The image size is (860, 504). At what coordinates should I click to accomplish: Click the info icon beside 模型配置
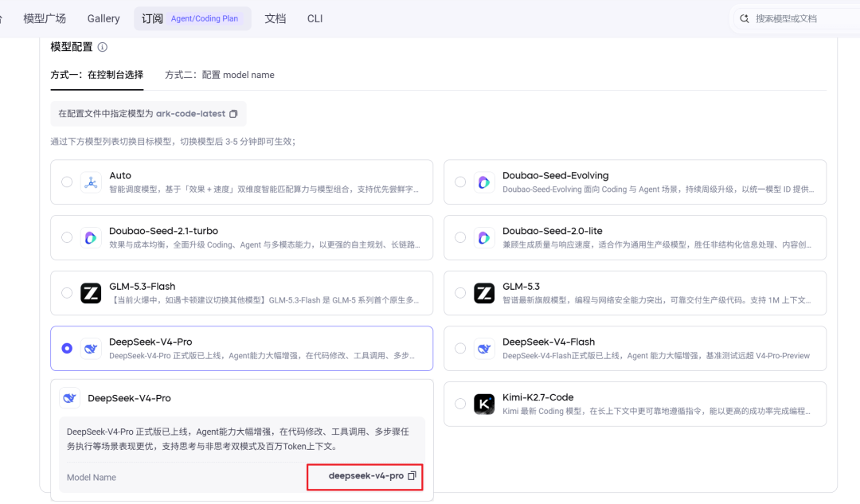click(103, 47)
